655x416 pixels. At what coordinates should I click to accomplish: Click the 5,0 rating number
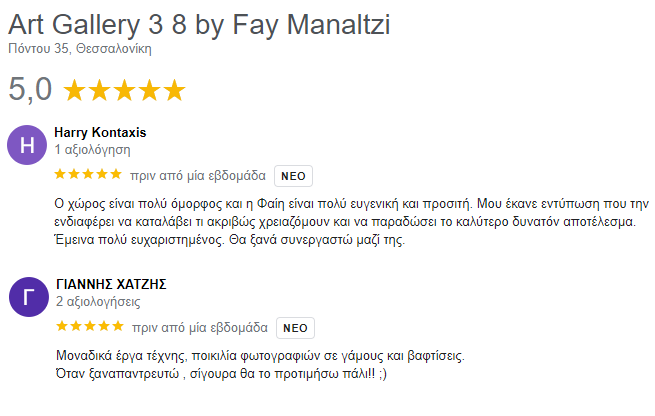30,90
